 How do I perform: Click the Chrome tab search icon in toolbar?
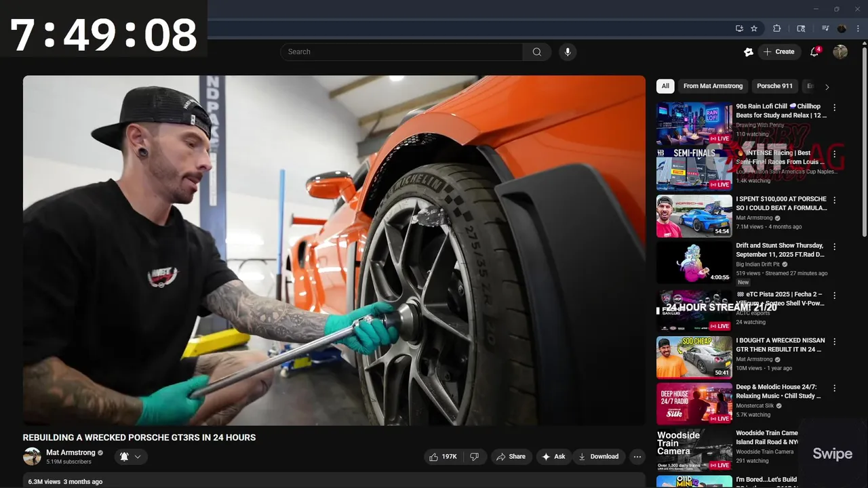801,28
